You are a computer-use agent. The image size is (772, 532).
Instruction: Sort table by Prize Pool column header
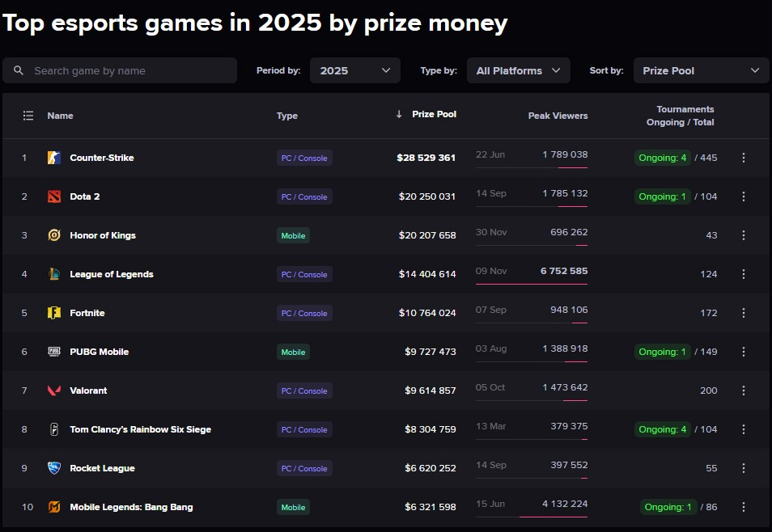pos(434,114)
